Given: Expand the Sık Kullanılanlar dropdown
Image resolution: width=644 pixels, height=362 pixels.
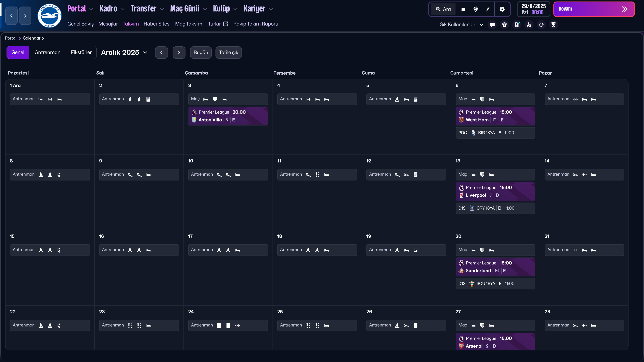Looking at the screenshot, I should click(x=462, y=24).
